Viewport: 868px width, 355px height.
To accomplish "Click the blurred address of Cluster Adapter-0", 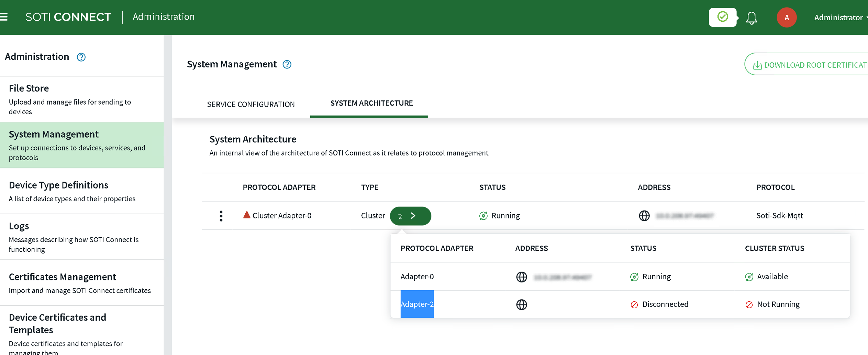I will [x=685, y=216].
